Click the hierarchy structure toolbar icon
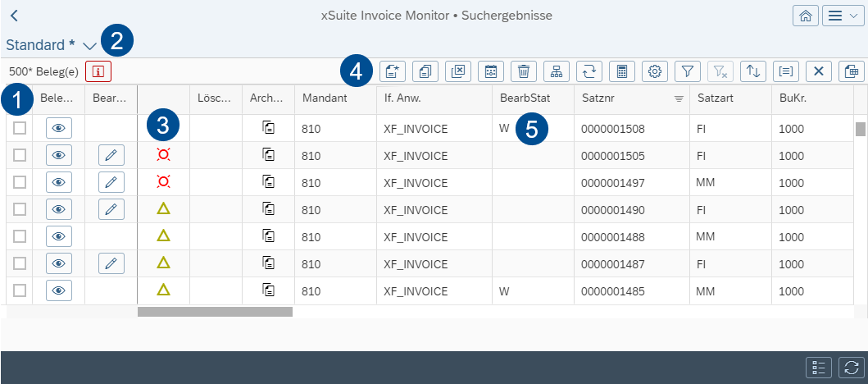 tap(557, 71)
